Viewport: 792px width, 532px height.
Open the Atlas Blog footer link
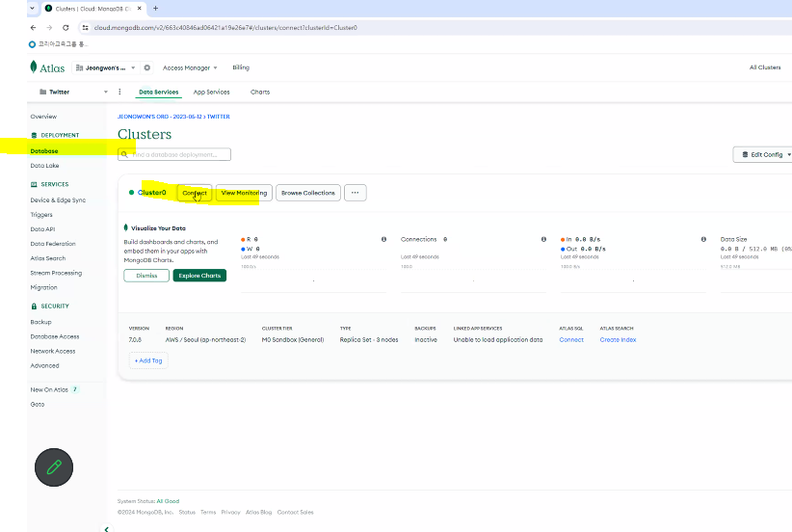258,513
